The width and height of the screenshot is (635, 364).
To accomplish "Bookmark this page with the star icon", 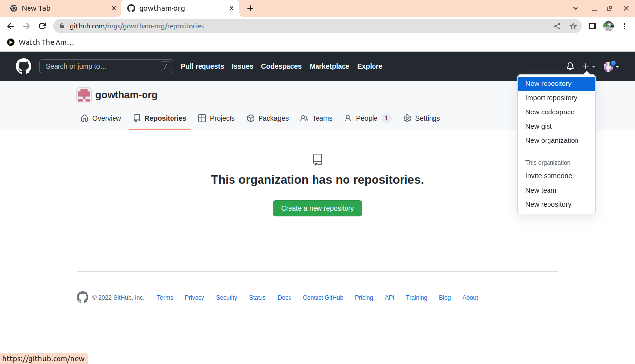I will [x=573, y=26].
